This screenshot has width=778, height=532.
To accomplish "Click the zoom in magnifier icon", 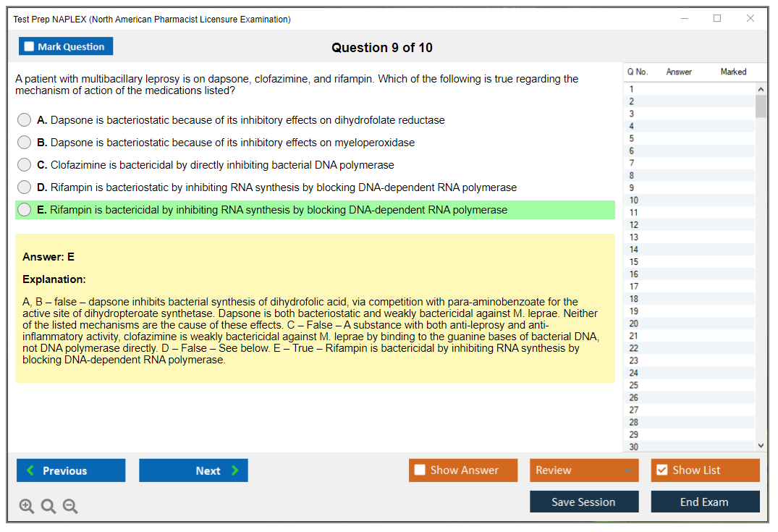I will coord(27,507).
